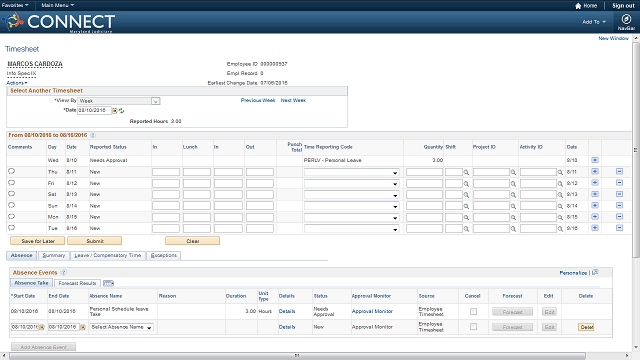Show all columns icon beside Forecast Results tab
The height and width of the screenshot is (360, 640).
coord(108,283)
